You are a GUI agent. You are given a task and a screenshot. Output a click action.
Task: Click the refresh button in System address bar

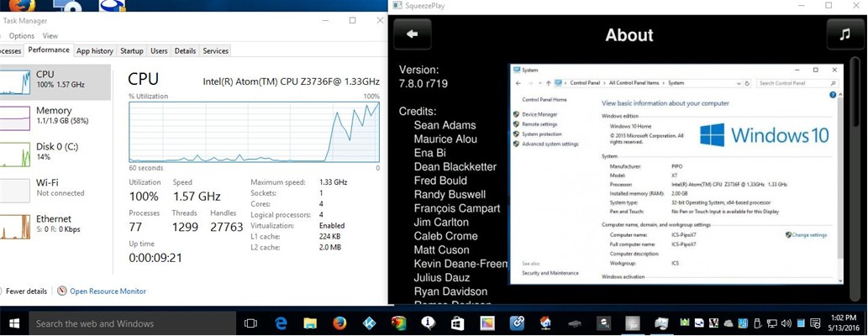coord(747,83)
